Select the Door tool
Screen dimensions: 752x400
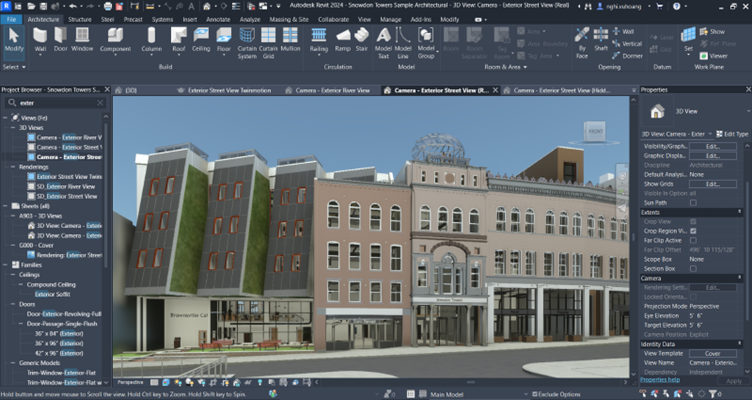click(x=60, y=39)
